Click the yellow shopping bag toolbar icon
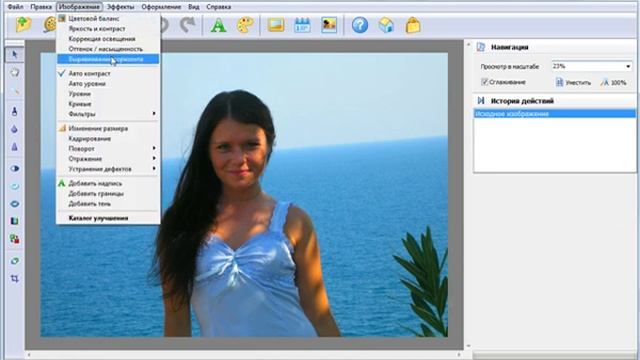Viewport: 640px width, 360px height. (413, 25)
